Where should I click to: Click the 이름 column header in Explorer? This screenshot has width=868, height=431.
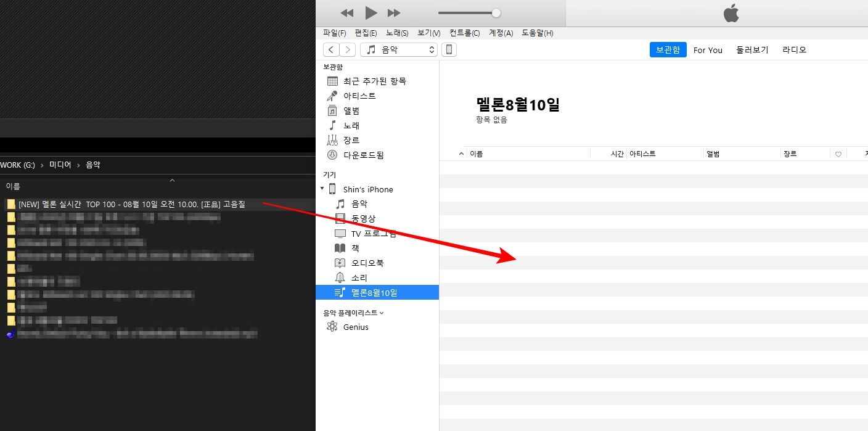(13, 186)
